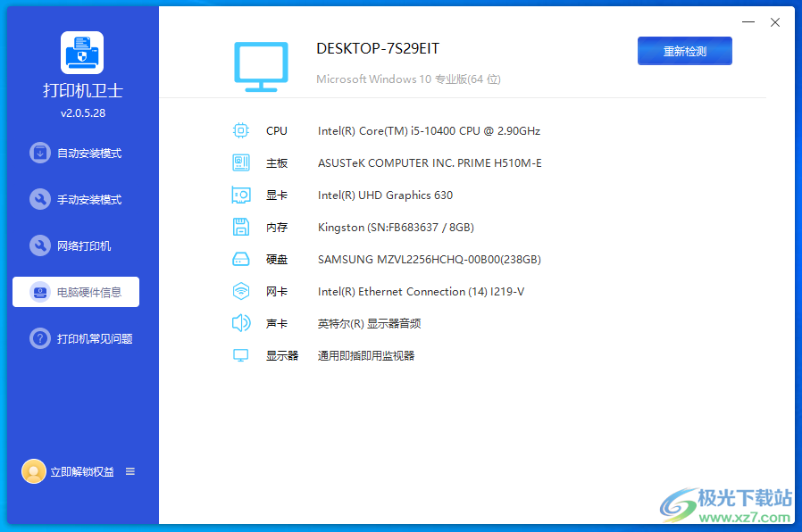The image size is (802, 532).
Task: Click the motherboard (主板) icon
Action: (x=240, y=162)
